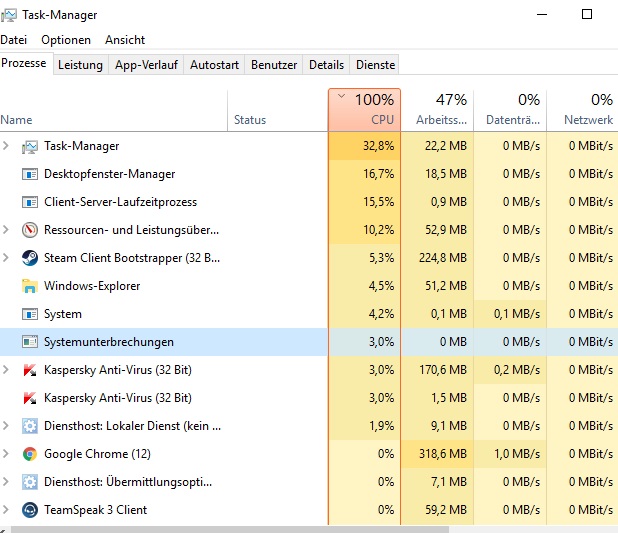Image resolution: width=618 pixels, height=533 pixels.
Task: Open the Autostart tab
Action: (214, 65)
